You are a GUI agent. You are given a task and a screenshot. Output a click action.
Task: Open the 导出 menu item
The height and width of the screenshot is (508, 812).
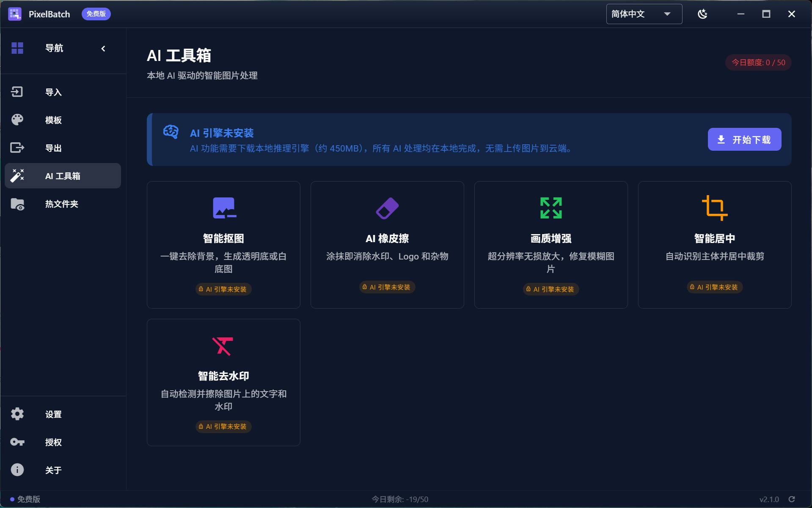pyautogui.click(x=63, y=148)
